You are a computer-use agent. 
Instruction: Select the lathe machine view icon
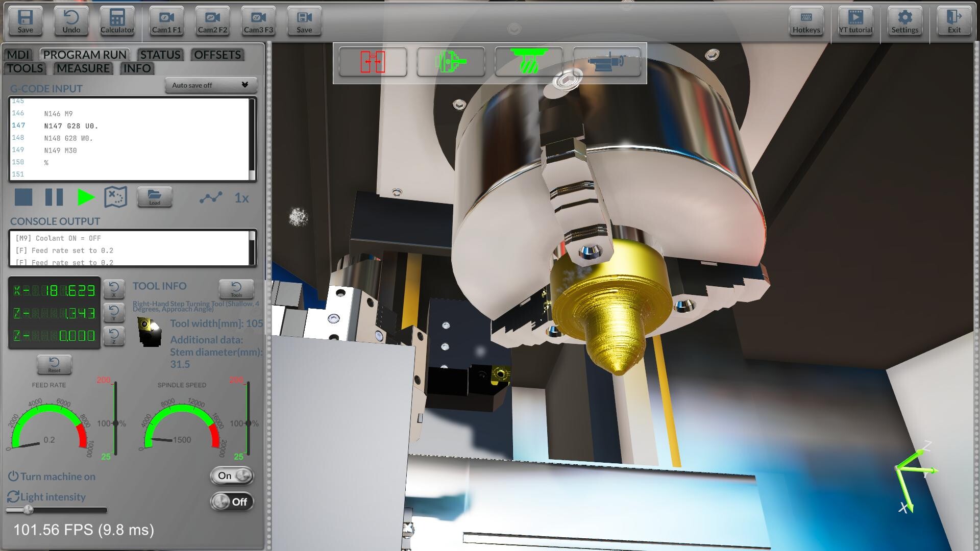point(607,62)
